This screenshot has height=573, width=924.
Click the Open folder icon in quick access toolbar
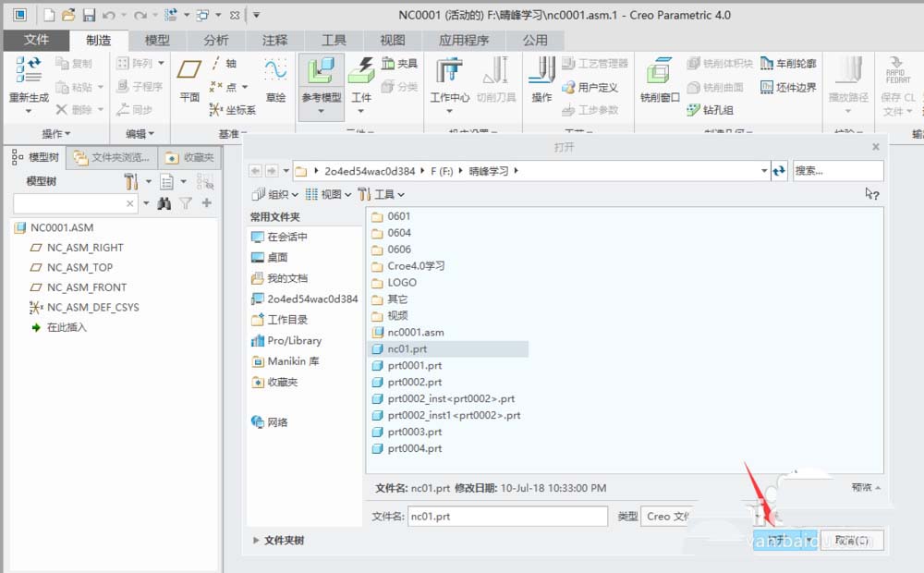69,16
